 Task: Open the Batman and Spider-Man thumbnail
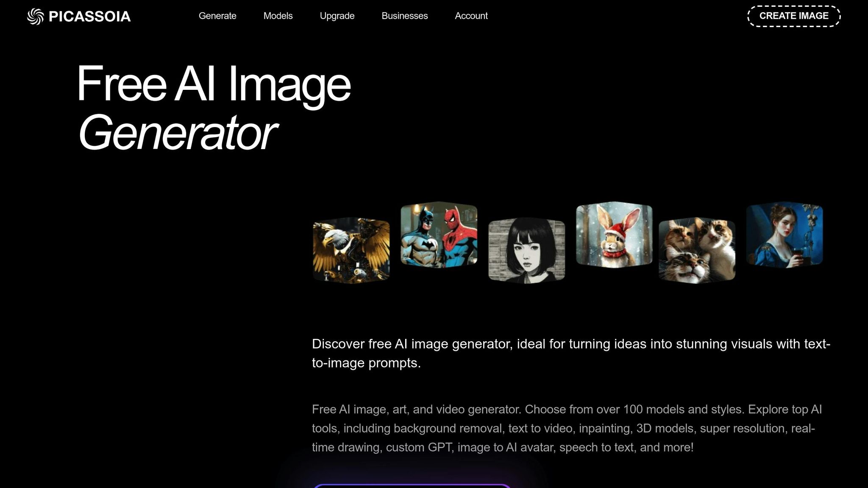[x=439, y=235]
